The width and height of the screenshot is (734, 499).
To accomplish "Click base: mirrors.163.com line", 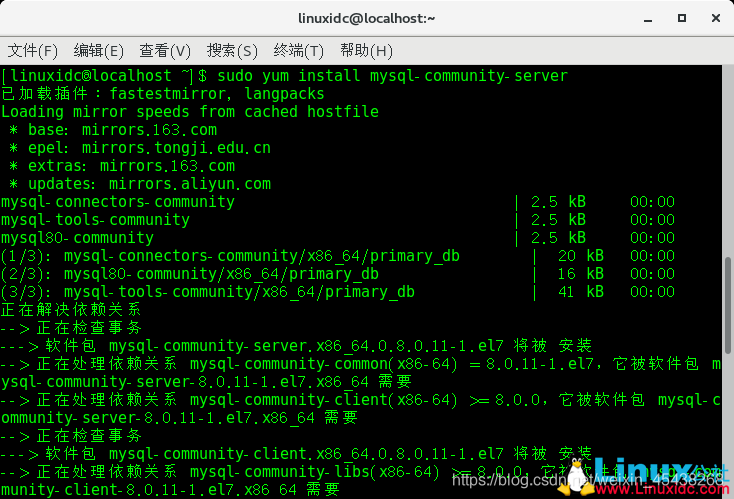I will [113, 130].
